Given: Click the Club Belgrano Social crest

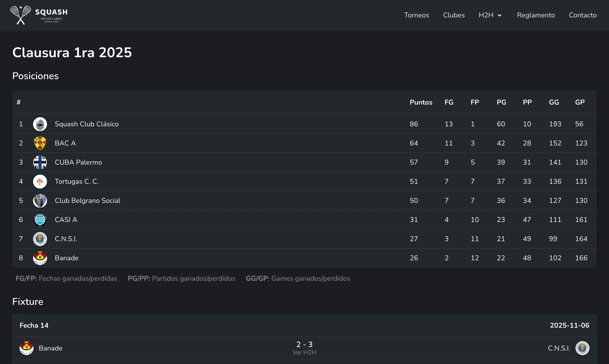Looking at the screenshot, I should click(40, 200).
